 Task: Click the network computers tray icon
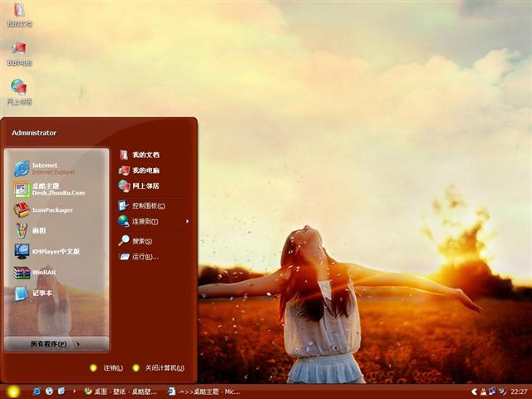(492, 392)
